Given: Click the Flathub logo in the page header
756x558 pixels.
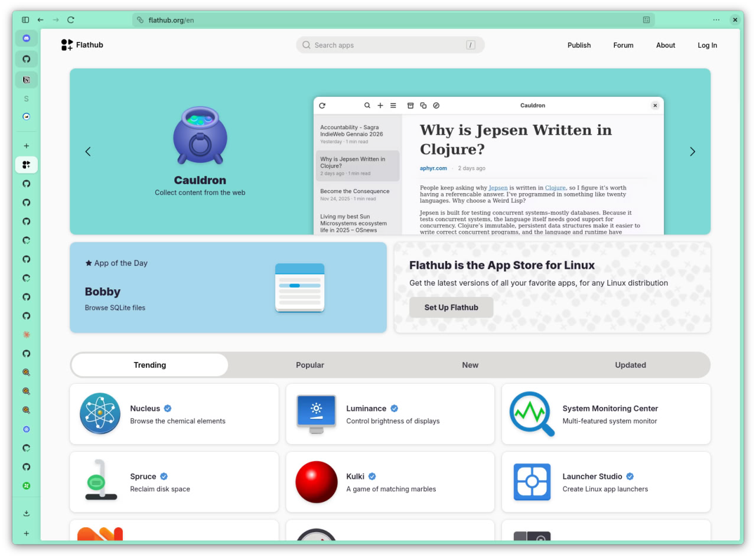Looking at the screenshot, I should click(82, 45).
